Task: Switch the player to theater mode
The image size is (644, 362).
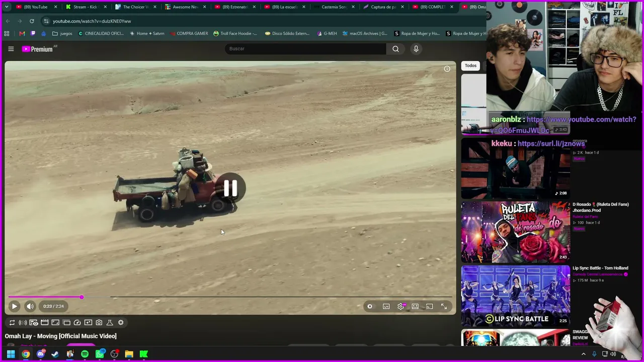Action: (x=415, y=306)
